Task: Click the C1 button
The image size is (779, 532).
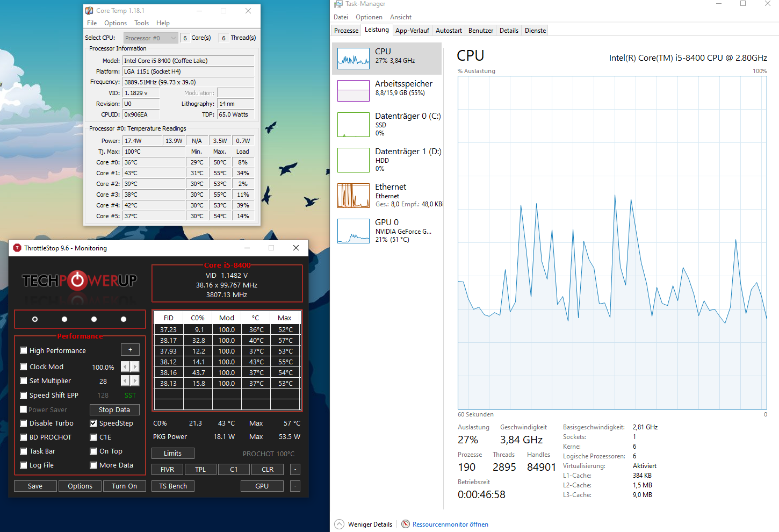Action: 234,469
